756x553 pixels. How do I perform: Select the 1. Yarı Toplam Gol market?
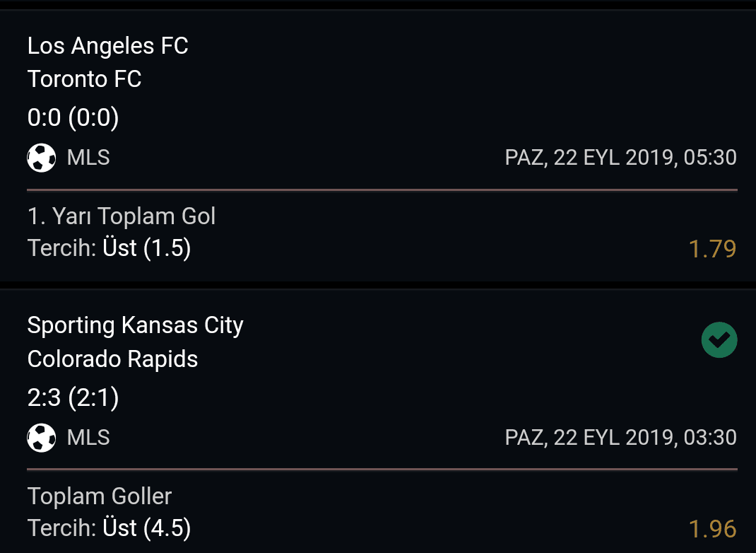tap(122, 216)
